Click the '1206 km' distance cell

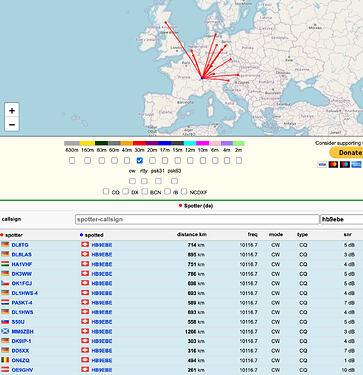[x=195, y=332]
